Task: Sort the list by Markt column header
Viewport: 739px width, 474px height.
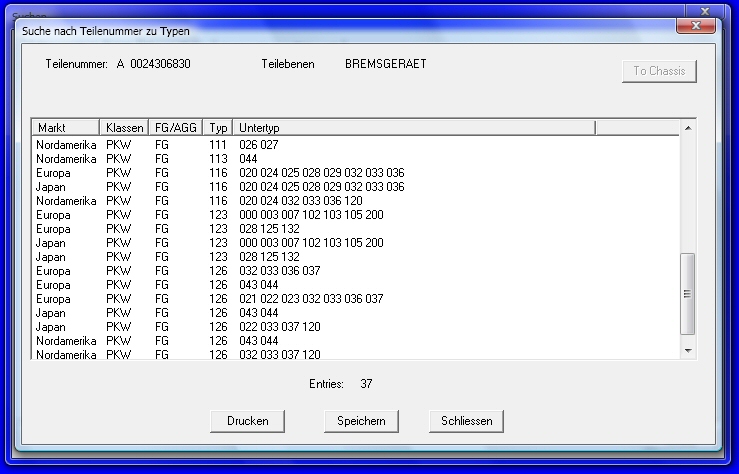Action: click(66, 128)
